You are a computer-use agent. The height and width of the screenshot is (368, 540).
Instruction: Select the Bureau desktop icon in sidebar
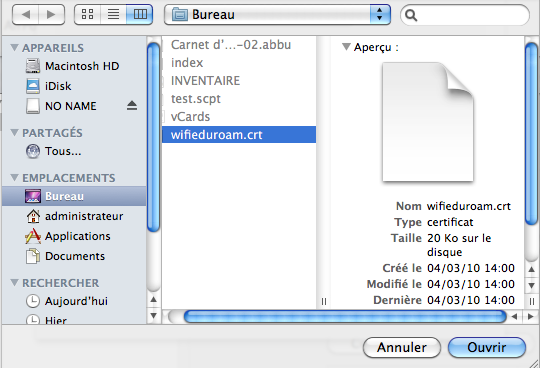click(33, 196)
